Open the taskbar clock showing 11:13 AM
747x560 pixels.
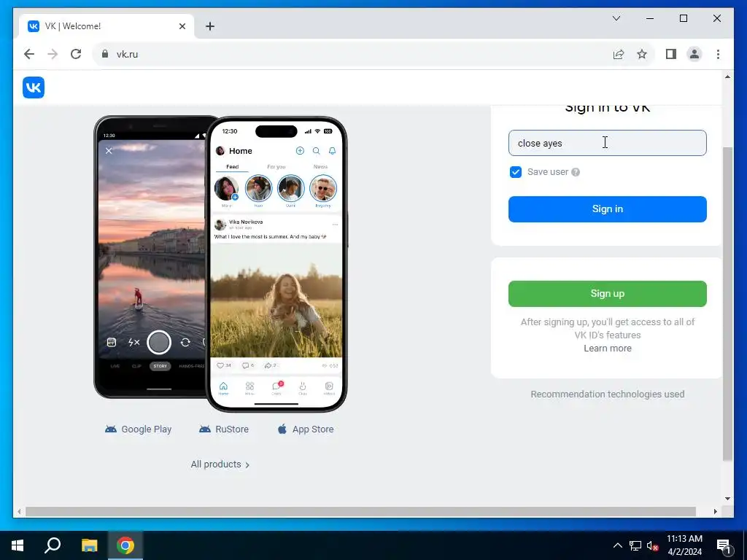[x=684, y=545]
